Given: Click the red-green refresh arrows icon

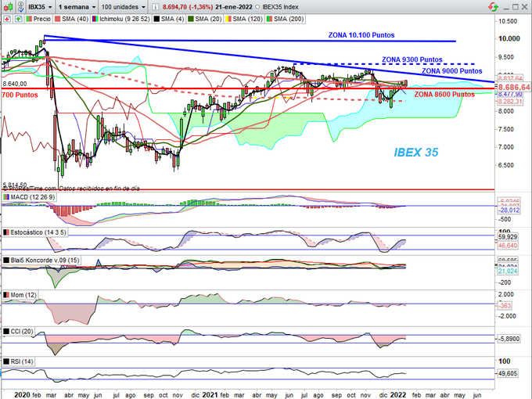Looking at the screenshot, I should click(x=494, y=7).
